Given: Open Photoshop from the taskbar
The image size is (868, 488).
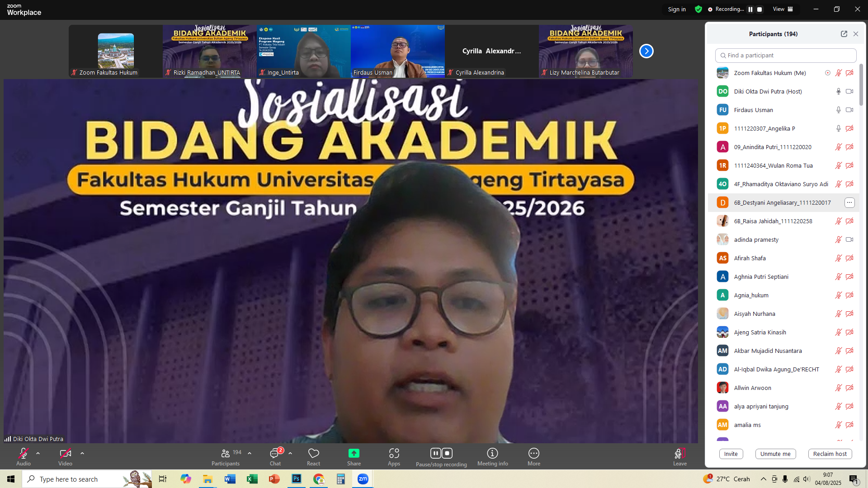Looking at the screenshot, I should pyautogui.click(x=297, y=479).
